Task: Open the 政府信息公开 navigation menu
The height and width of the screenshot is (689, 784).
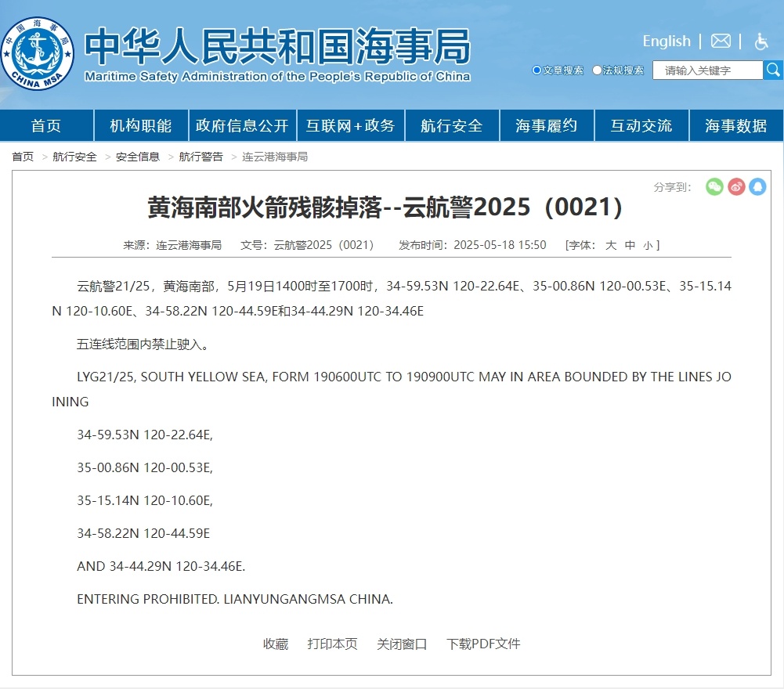Action: [x=242, y=126]
